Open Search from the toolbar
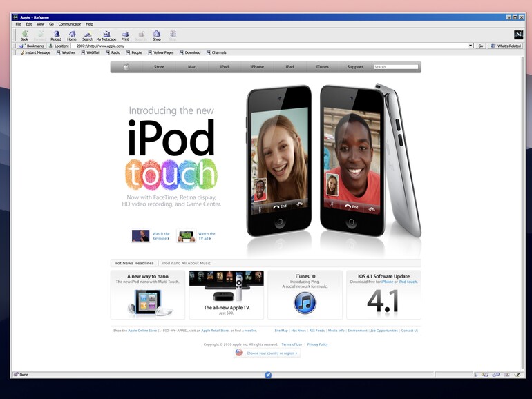This screenshot has width=532, height=399. pos(88,36)
